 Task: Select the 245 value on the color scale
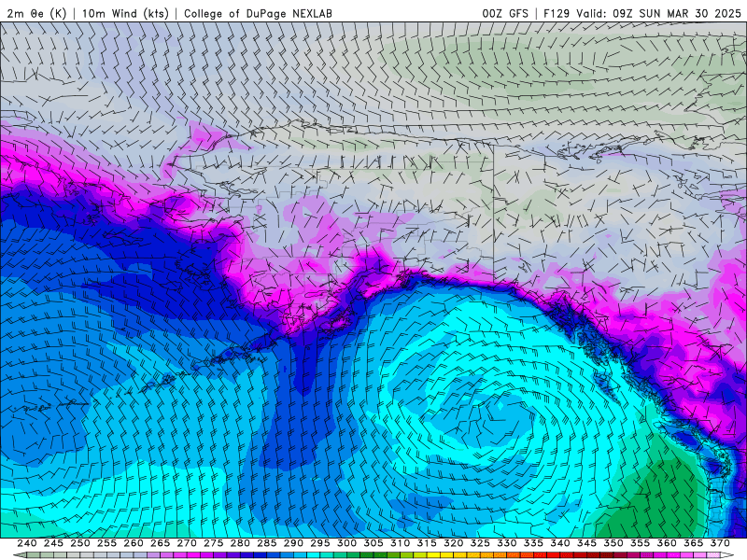pos(53,543)
